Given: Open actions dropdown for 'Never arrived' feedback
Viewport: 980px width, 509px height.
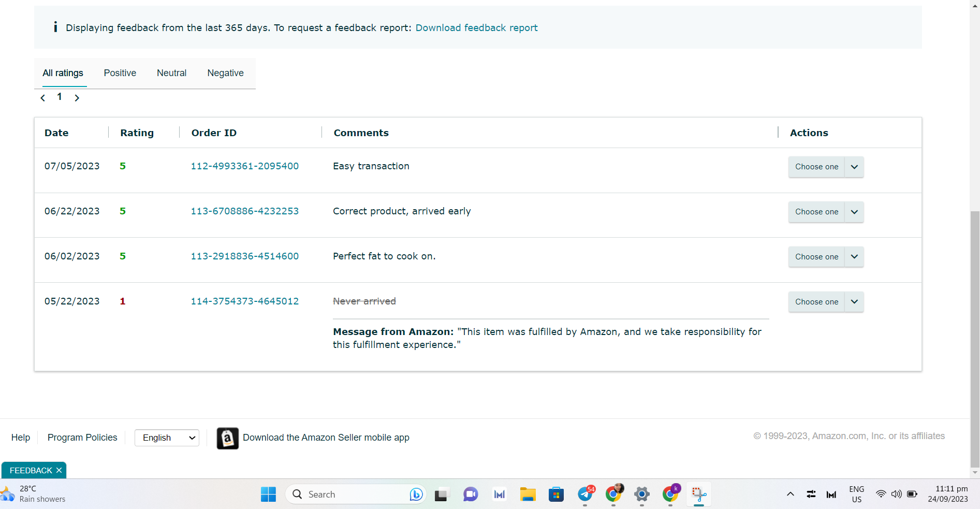Looking at the screenshot, I should [x=826, y=302].
